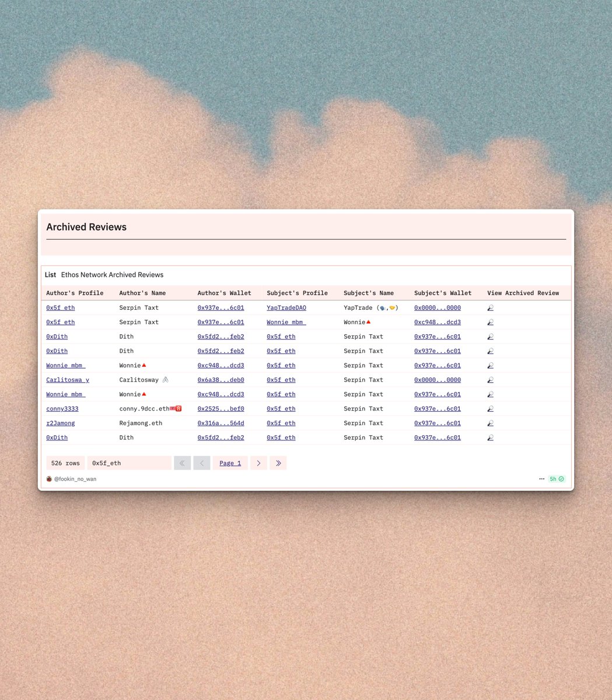The height and width of the screenshot is (700, 612).
Task: Click the Page 1 indicator
Action: point(230,463)
